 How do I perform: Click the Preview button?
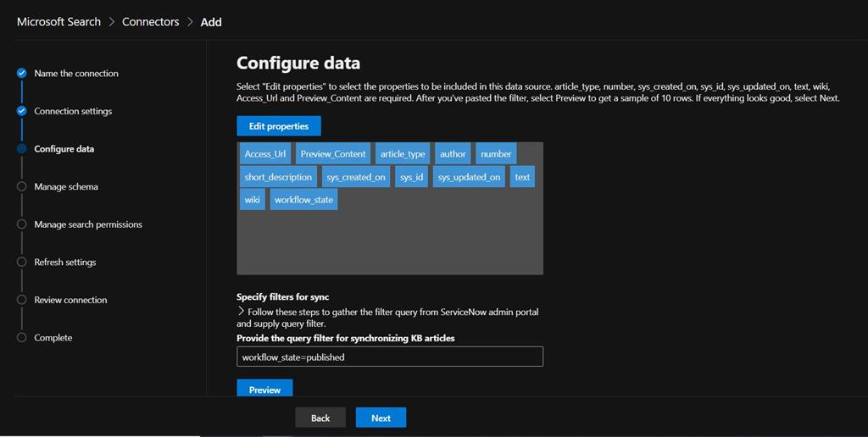(264, 389)
